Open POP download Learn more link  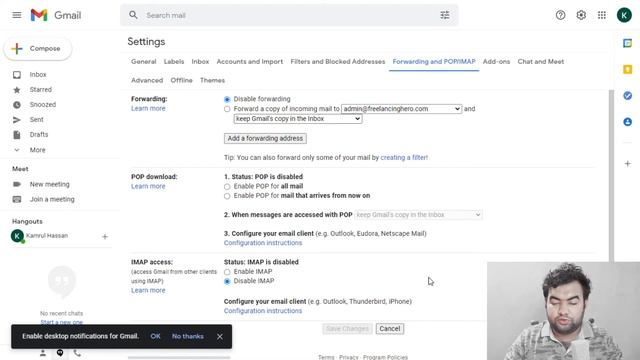coord(148,186)
